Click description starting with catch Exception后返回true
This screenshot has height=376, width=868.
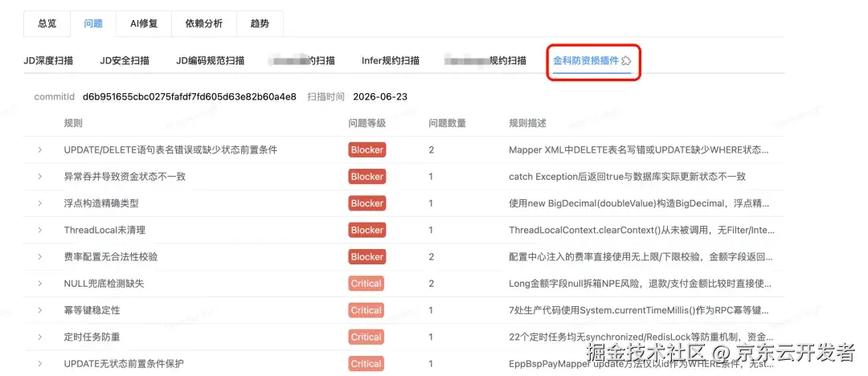point(627,177)
